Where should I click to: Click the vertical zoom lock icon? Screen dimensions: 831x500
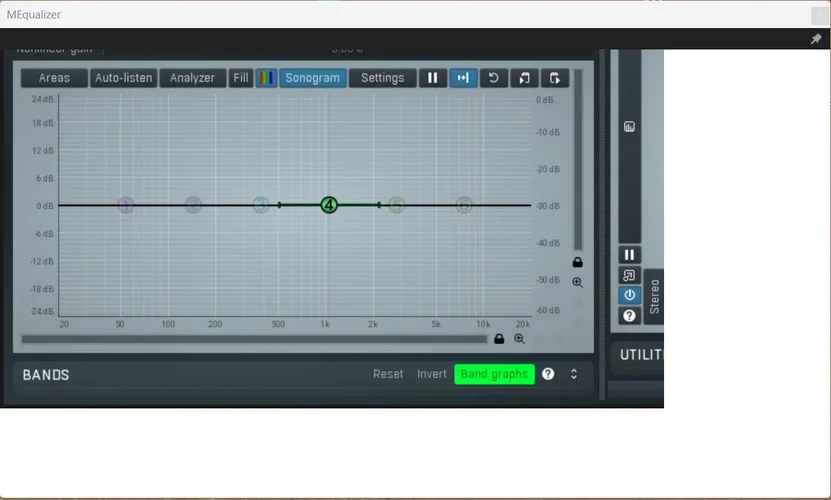point(578,262)
